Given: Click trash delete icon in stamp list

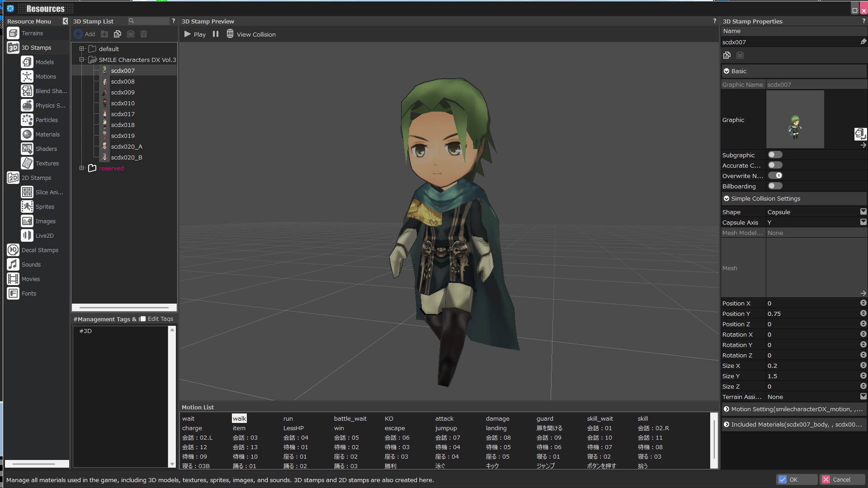Looking at the screenshot, I should point(144,34).
